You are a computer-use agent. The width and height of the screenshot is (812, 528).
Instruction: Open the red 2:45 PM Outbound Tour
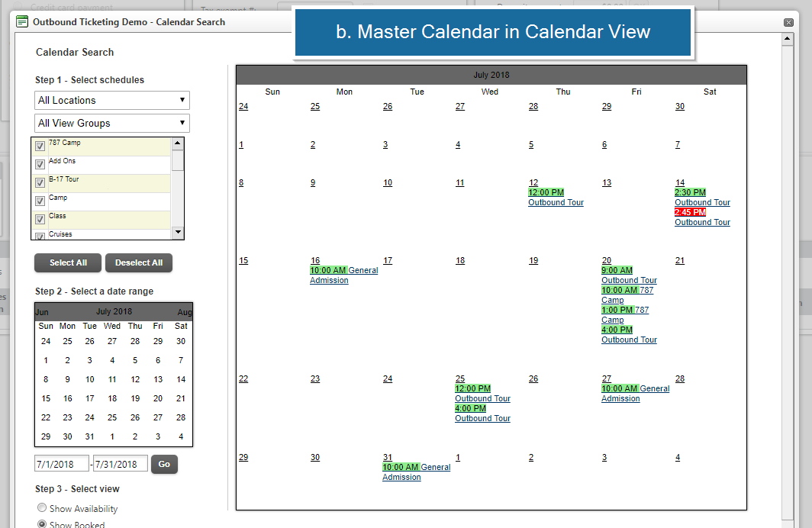click(702, 222)
